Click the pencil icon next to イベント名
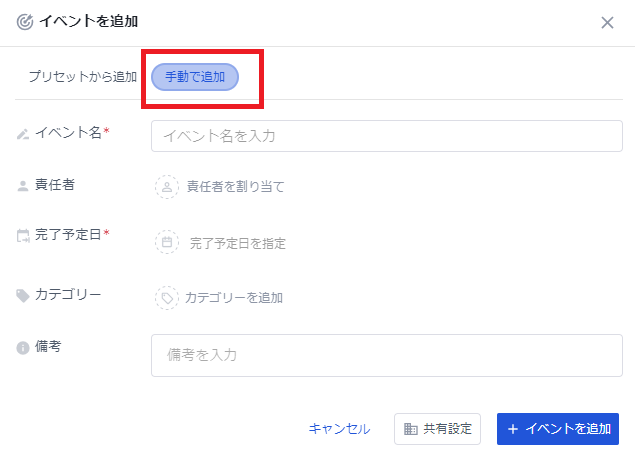 (x=23, y=133)
